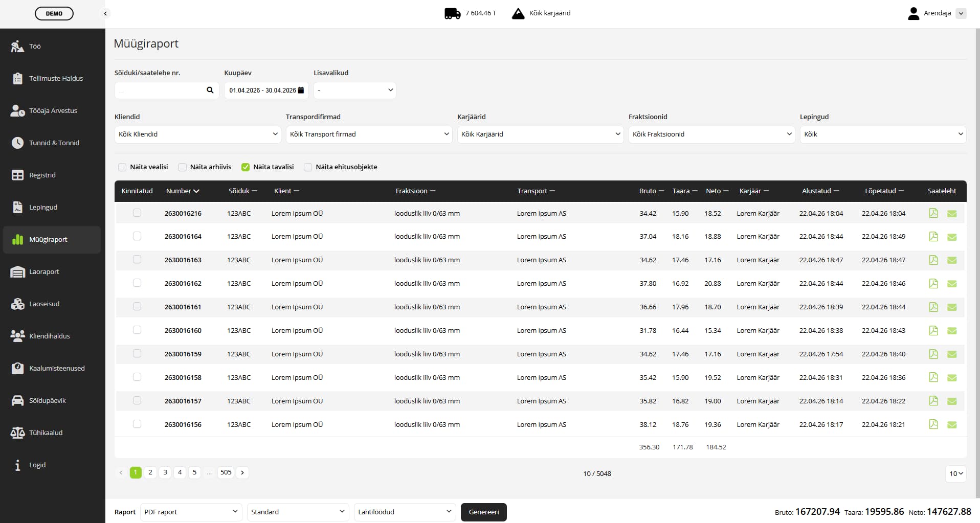This screenshot has height=523, width=980.
Task: Open Laoraport in the sidebar
Action: coord(44,271)
